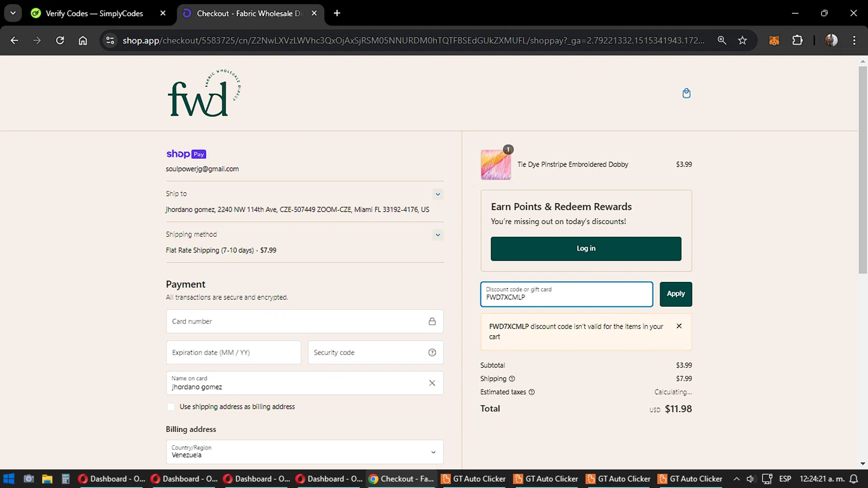Go back to the previous page
Image resolution: width=868 pixels, height=488 pixels.
pos(14,41)
